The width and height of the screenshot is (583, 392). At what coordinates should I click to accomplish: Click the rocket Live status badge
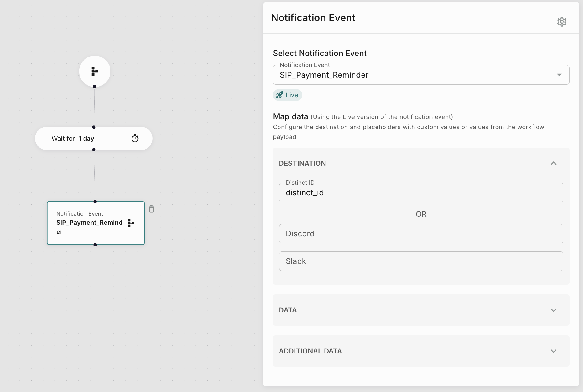287,95
